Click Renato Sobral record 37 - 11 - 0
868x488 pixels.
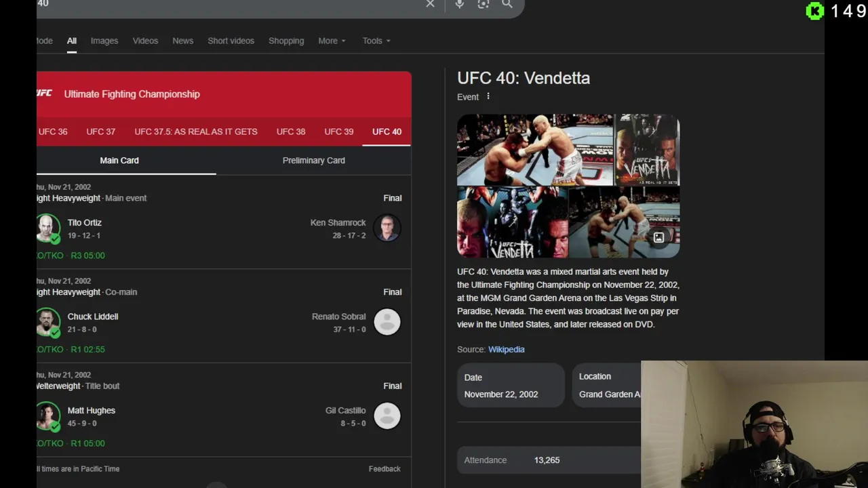(349, 329)
